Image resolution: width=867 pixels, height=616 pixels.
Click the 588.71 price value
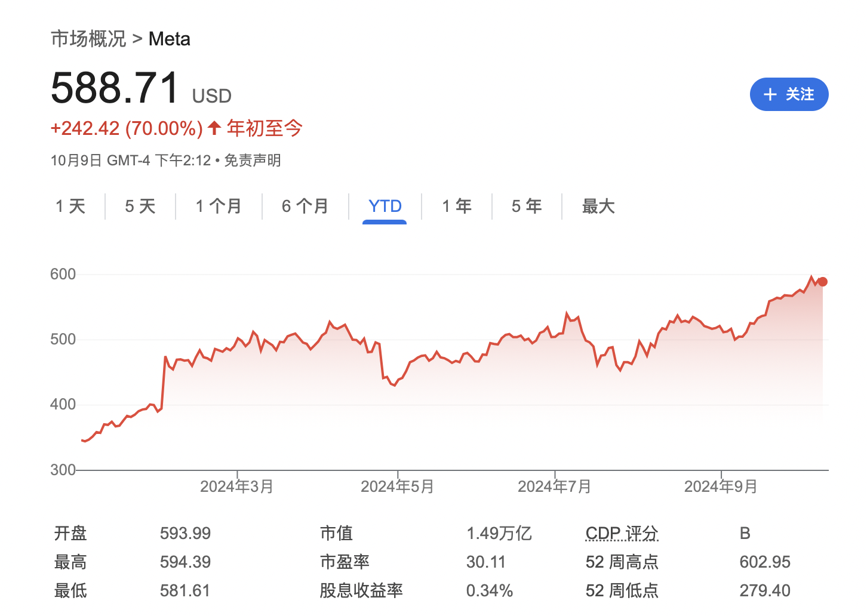coord(115,88)
